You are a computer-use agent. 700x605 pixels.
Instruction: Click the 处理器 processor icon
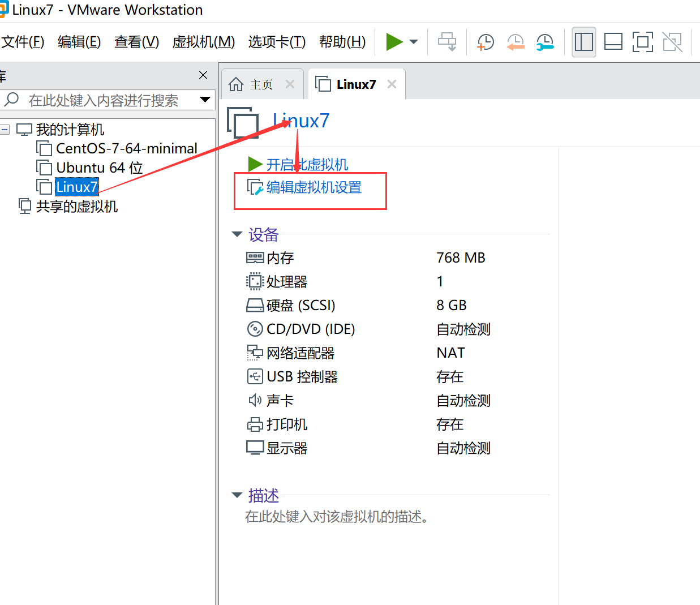coord(255,282)
